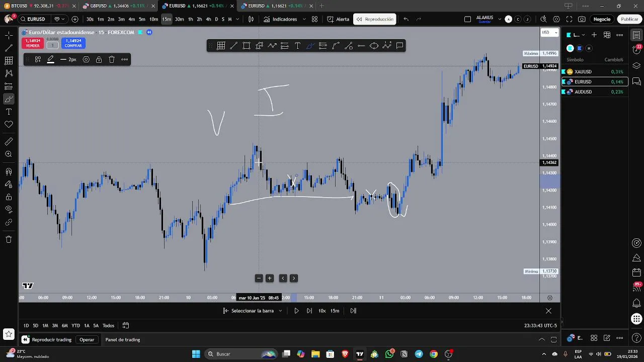The height and width of the screenshot is (362, 644).
Task: Click the Publicar button
Action: [x=629, y=19]
